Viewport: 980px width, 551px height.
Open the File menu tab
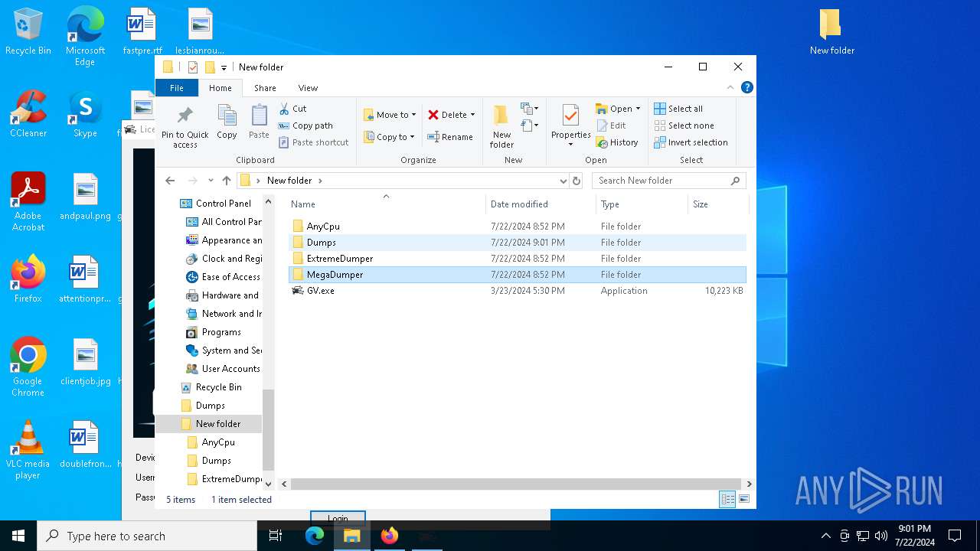[177, 88]
